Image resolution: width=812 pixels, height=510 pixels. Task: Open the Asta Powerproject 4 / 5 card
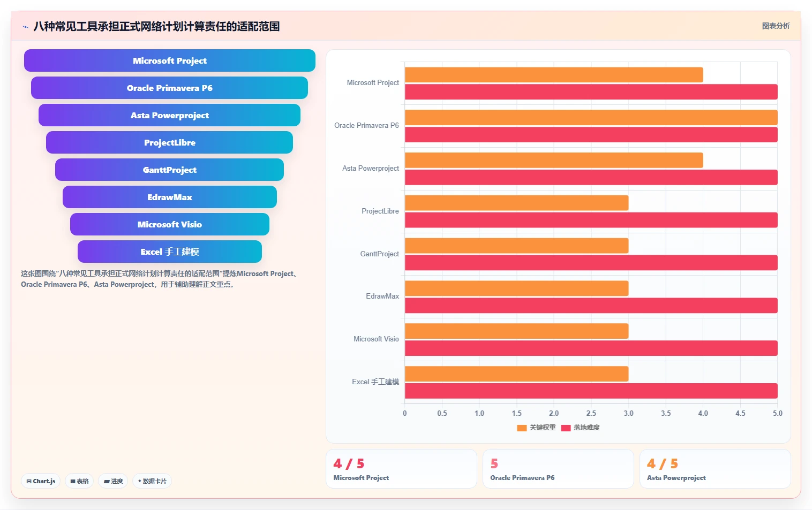tap(715, 469)
